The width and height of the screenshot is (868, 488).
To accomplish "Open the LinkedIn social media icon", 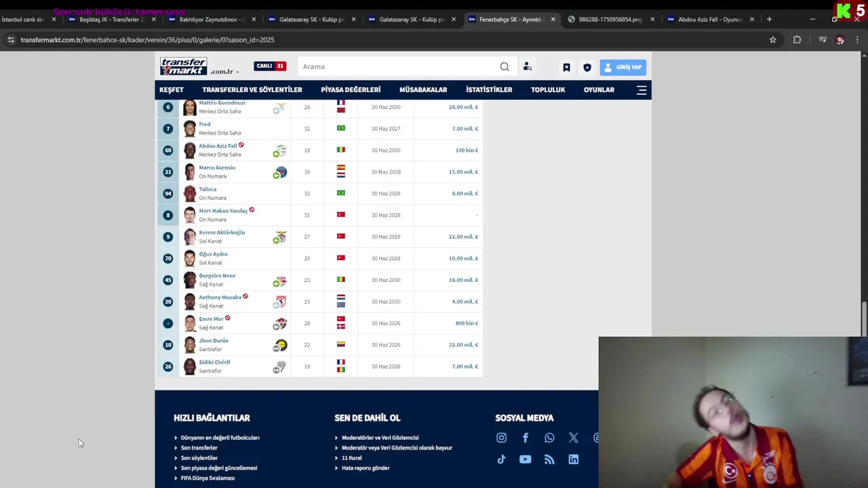I will [x=574, y=460].
